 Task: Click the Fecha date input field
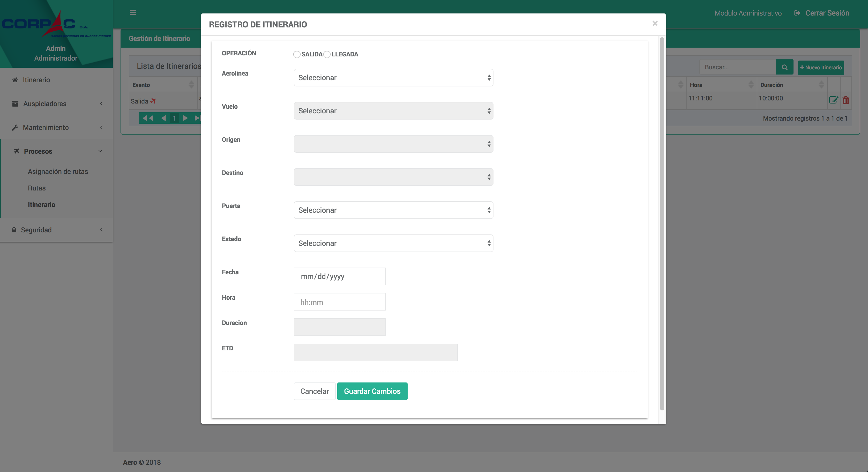(339, 276)
